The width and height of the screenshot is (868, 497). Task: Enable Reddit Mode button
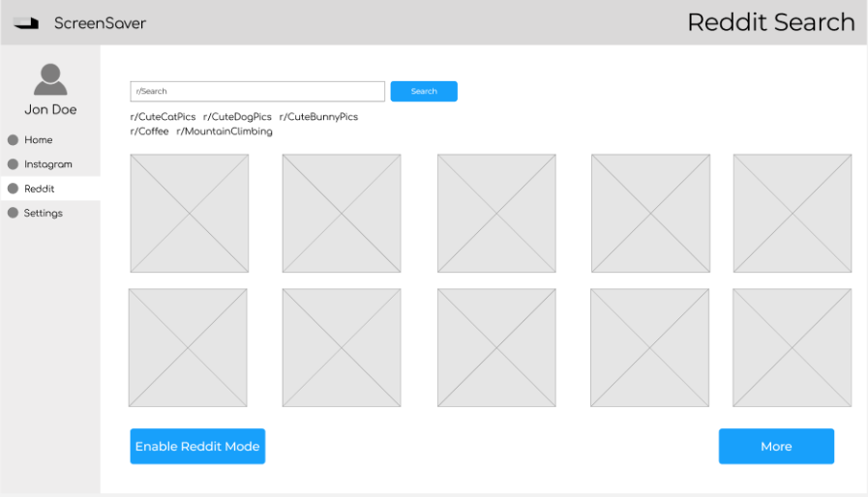point(197,446)
